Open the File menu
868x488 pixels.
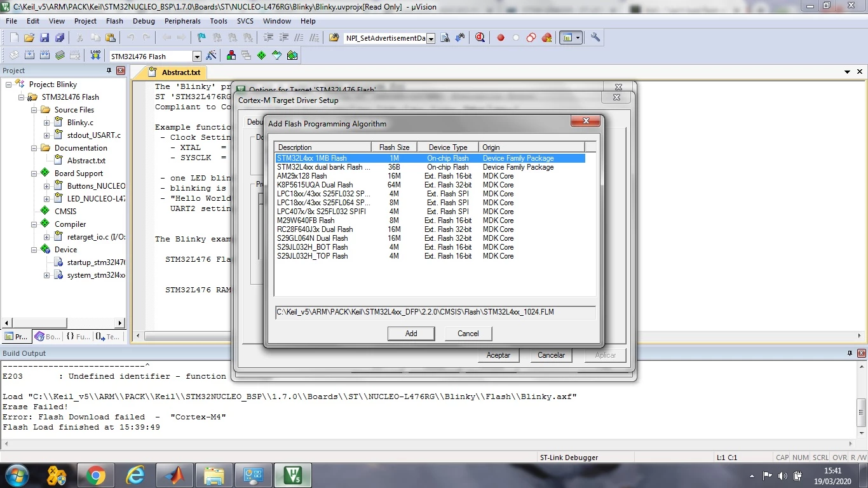[x=11, y=21]
